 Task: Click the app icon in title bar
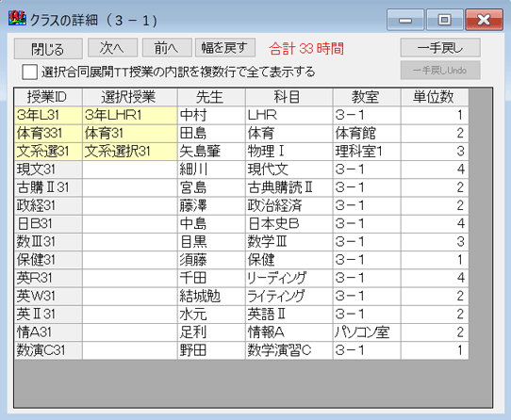click(17, 19)
